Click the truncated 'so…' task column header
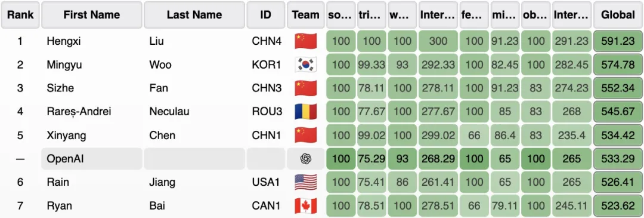This screenshot has height=218, width=644. pyautogui.click(x=341, y=15)
